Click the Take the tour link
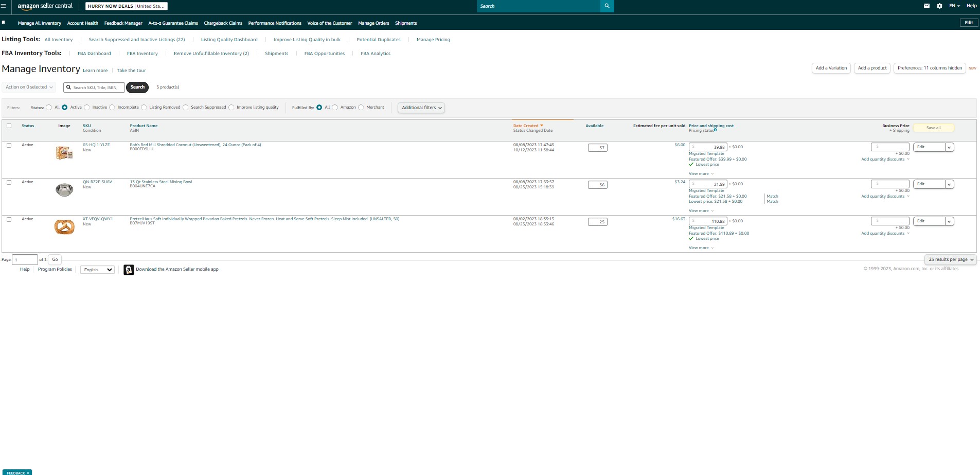Viewport: 980px width, 475px height. pos(131,71)
